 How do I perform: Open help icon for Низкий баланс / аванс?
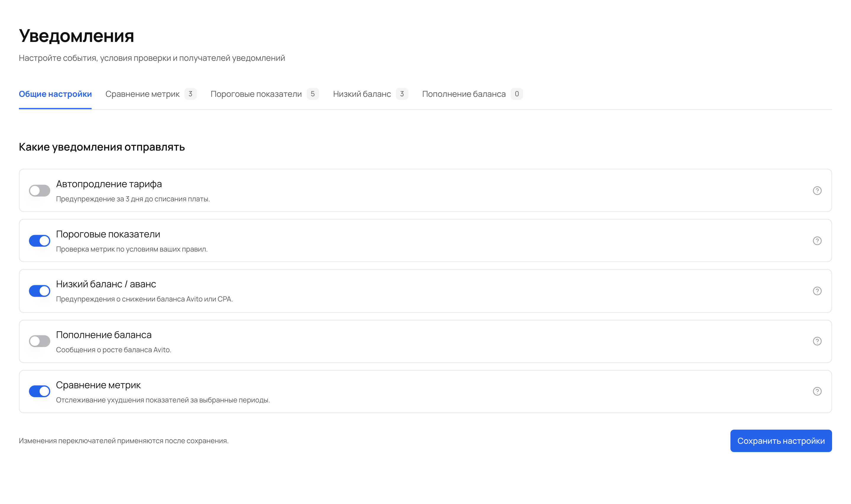click(817, 291)
